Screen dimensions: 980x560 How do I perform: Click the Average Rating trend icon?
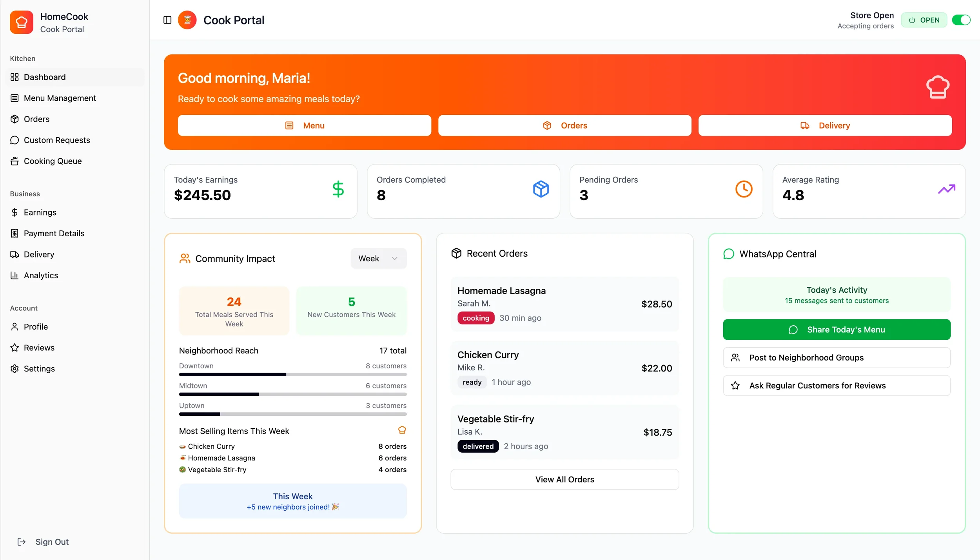(x=946, y=189)
